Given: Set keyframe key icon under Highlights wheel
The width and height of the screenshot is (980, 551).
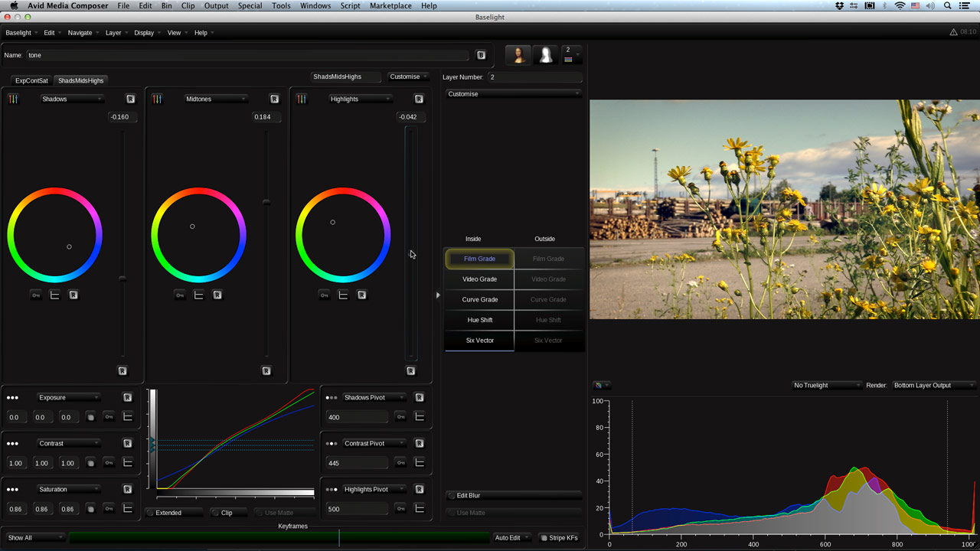Looking at the screenshot, I should pyautogui.click(x=324, y=295).
